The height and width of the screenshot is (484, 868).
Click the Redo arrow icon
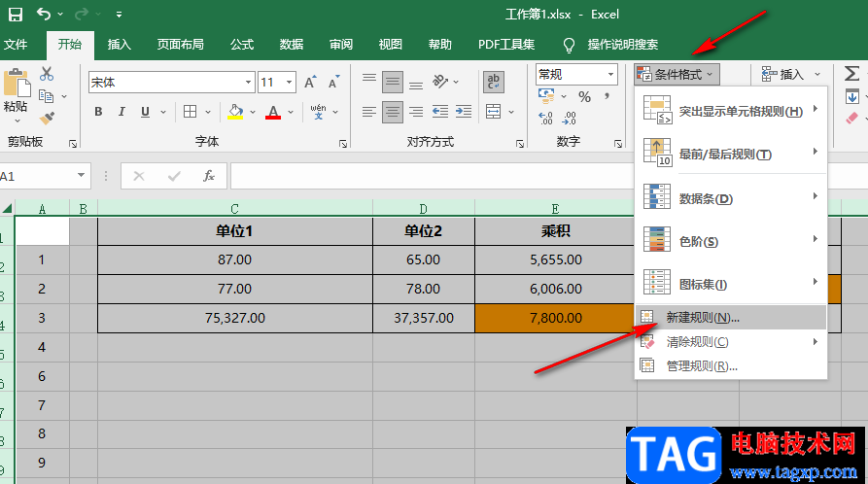click(82, 14)
